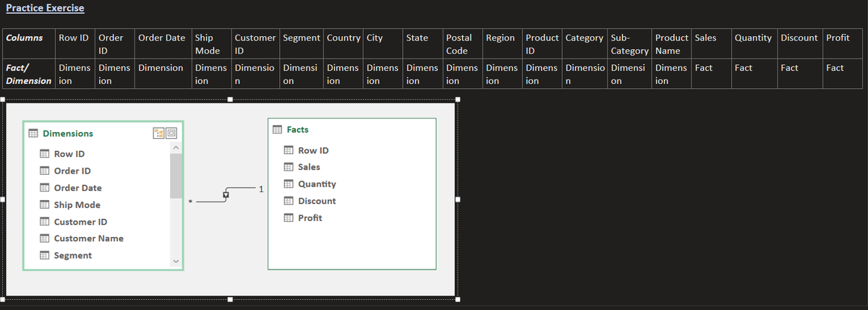
Task: Click the column icon next to Quantity
Action: (289, 184)
